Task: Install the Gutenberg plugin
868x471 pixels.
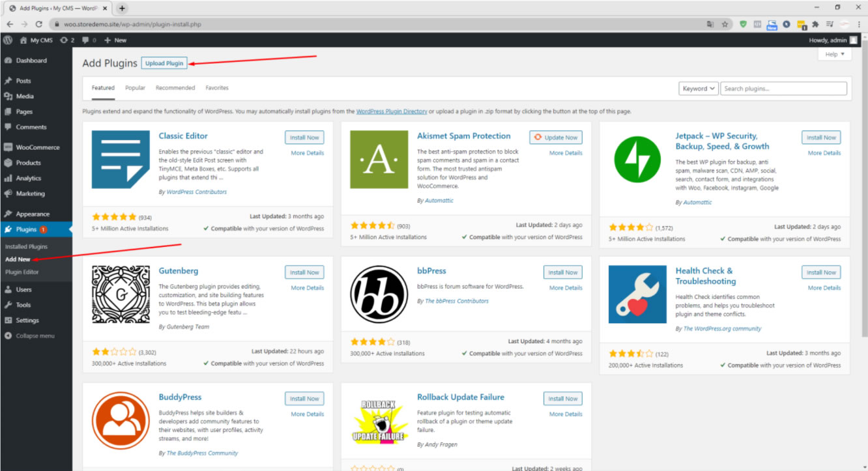Action: point(304,272)
